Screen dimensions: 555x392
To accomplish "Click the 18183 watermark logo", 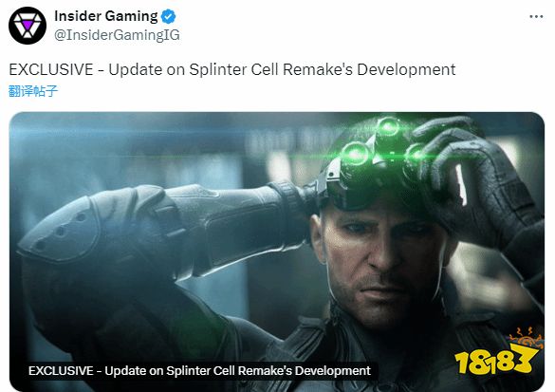I will point(497,352).
